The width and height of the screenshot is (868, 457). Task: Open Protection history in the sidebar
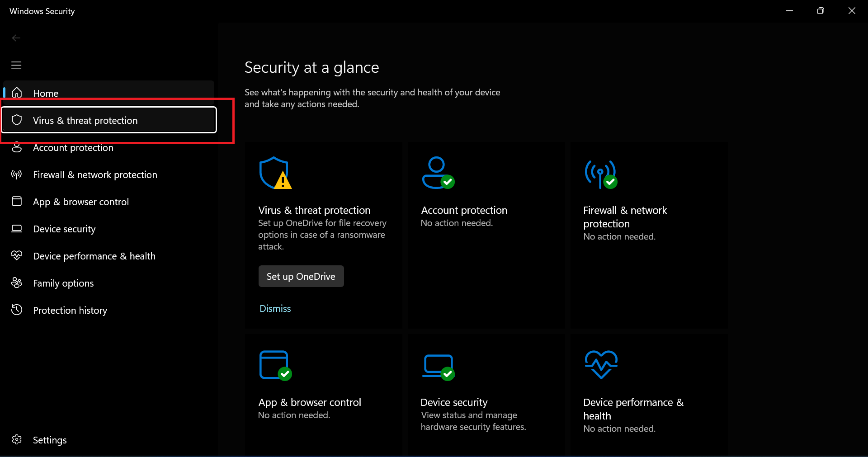[x=108, y=311]
